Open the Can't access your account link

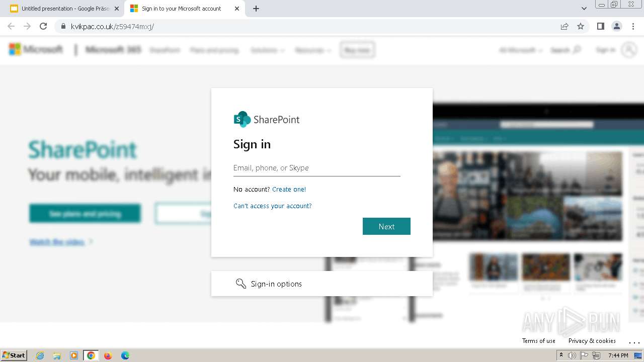273,206
